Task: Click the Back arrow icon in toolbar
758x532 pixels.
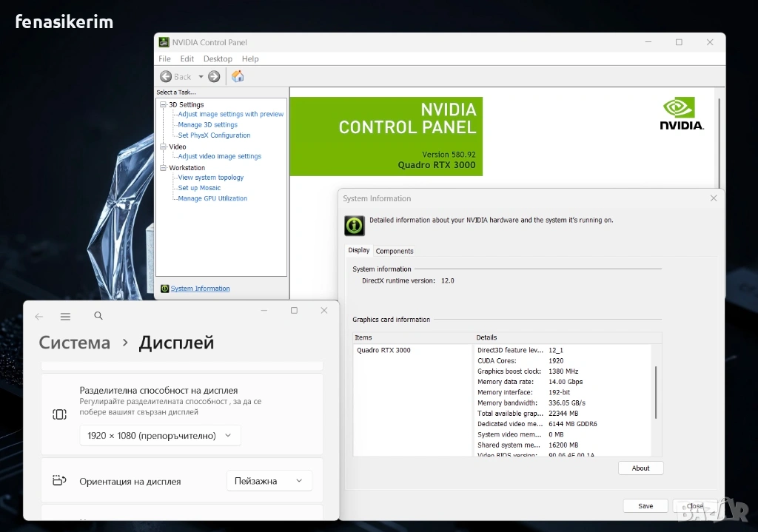Action: (166, 76)
